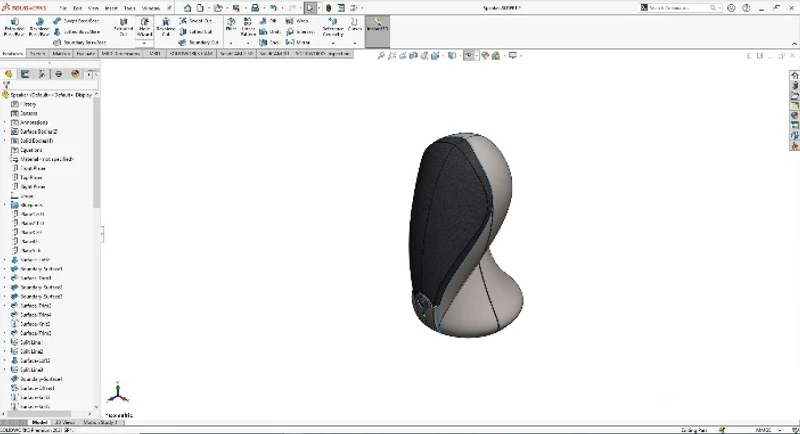This screenshot has width=800, height=434.
Task: Open the Insert menu
Action: click(x=111, y=8)
